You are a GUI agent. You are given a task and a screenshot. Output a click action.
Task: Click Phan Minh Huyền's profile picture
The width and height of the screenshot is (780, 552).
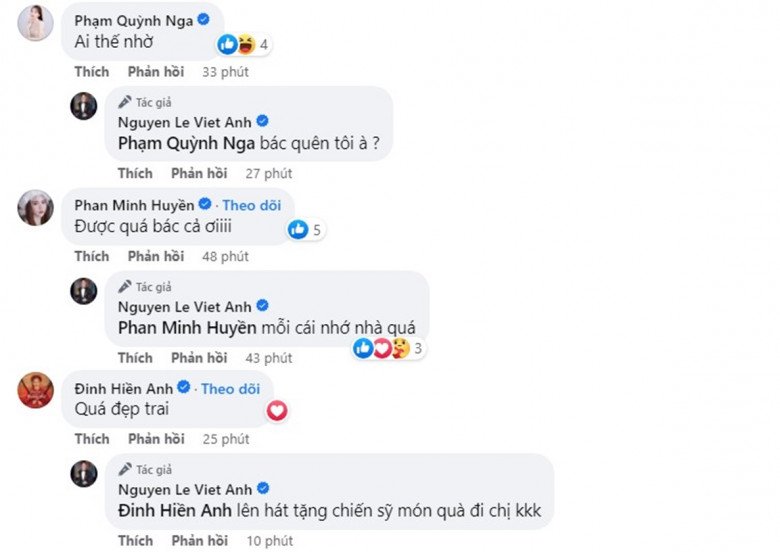pos(36,208)
